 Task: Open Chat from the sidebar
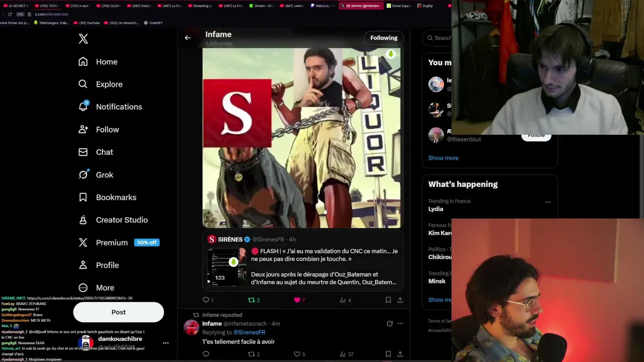[x=96, y=152]
